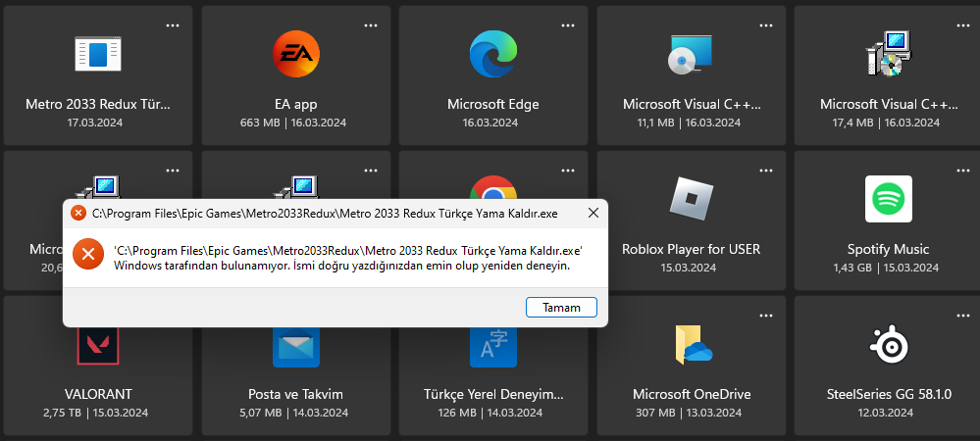Open more options on the Chrome card
Screen dimensions: 980x441
(x=568, y=171)
